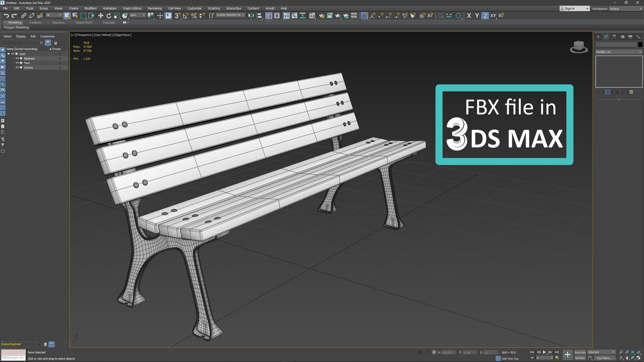Screen dimensions: 644x362
Task: Click the Auto Key button
Action: point(580,352)
